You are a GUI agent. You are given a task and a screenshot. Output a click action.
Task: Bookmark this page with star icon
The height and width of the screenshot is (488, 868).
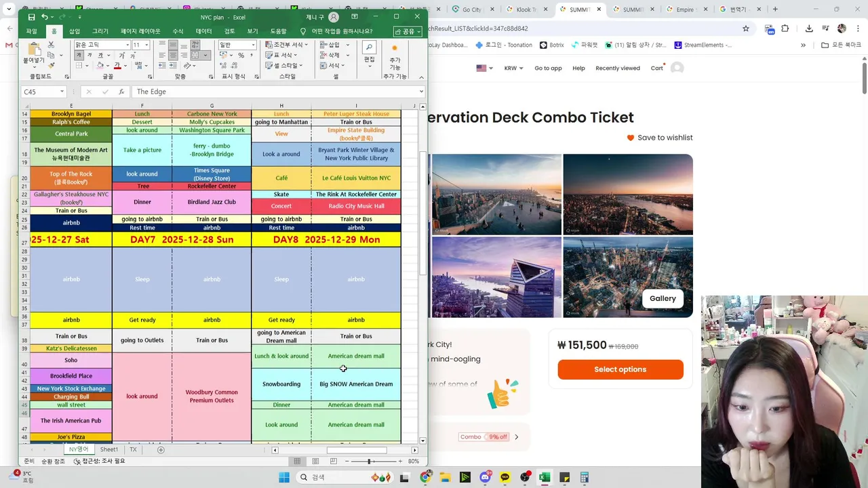[746, 28]
